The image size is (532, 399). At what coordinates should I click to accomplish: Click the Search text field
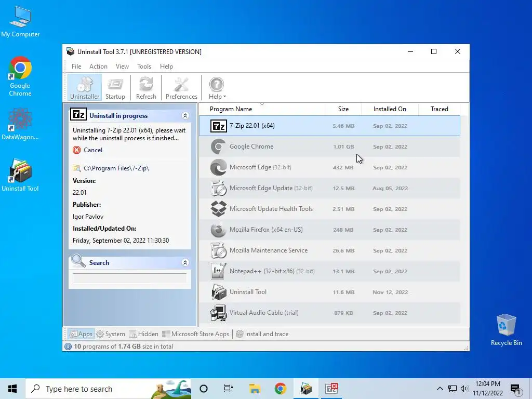129,278
